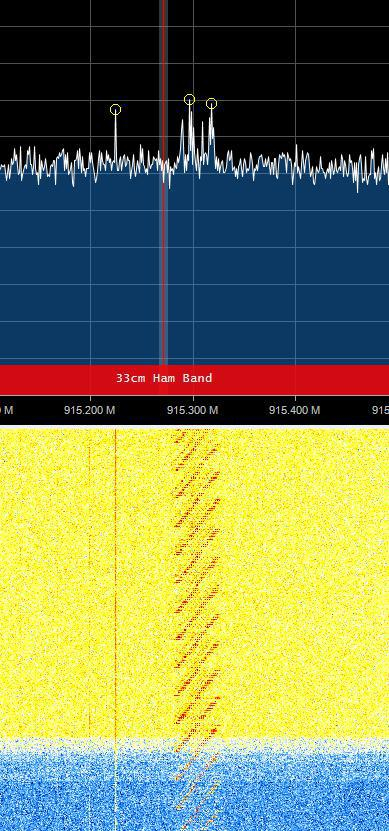Select the 915.400 M frequency label
Viewport: 389px width, 831px height.
(295, 410)
